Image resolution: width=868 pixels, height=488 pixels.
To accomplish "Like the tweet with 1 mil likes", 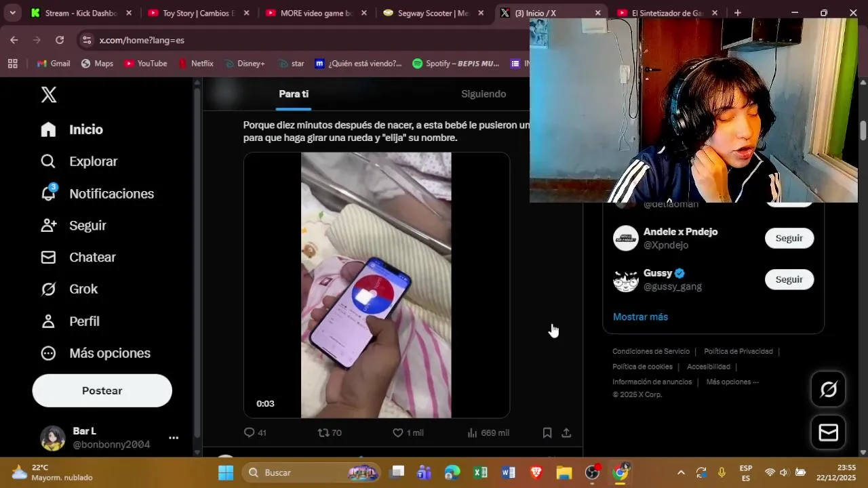I will click(408, 432).
